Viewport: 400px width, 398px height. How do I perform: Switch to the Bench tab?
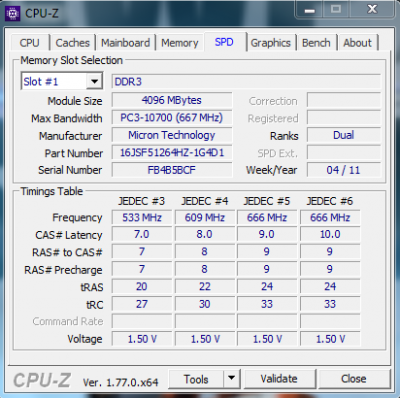[316, 43]
